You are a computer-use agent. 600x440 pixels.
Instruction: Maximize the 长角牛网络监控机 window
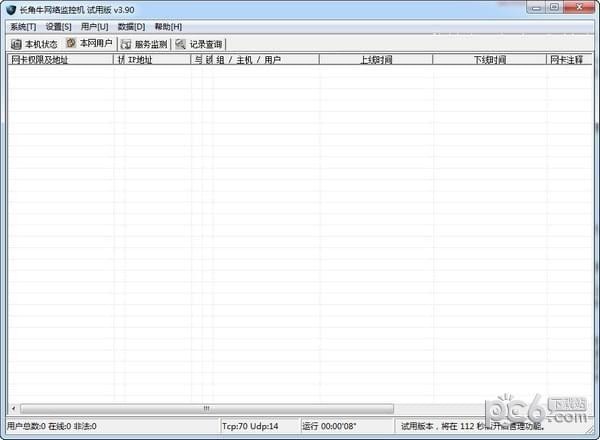554,8
